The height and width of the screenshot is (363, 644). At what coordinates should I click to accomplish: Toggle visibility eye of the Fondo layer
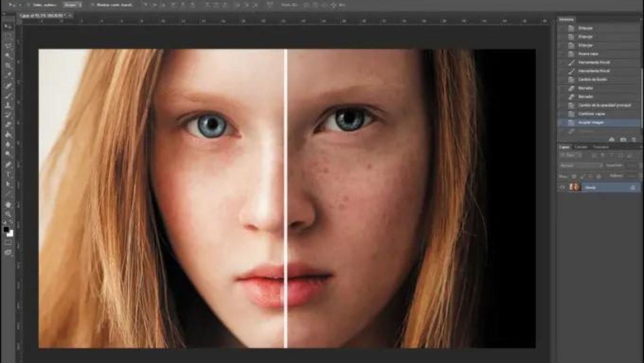tap(562, 187)
